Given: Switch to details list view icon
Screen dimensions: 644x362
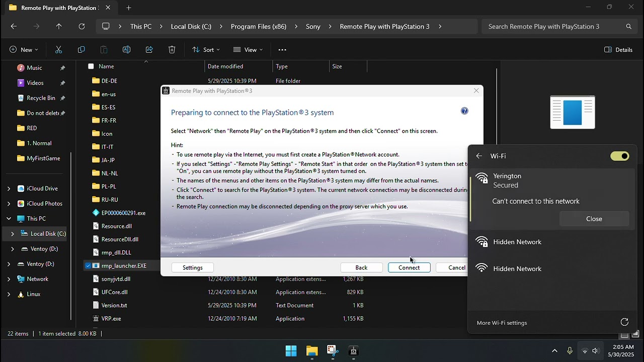Looking at the screenshot, I should coord(624,334).
